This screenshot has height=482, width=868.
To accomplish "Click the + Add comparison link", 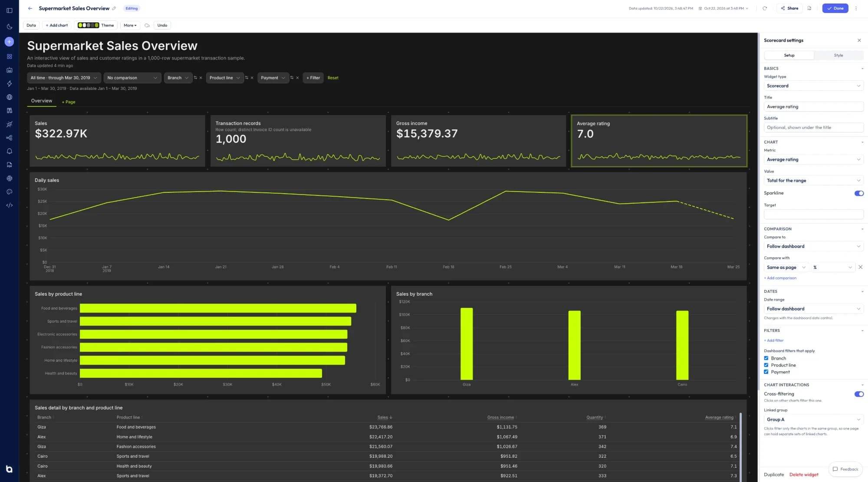I will [x=780, y=278].
